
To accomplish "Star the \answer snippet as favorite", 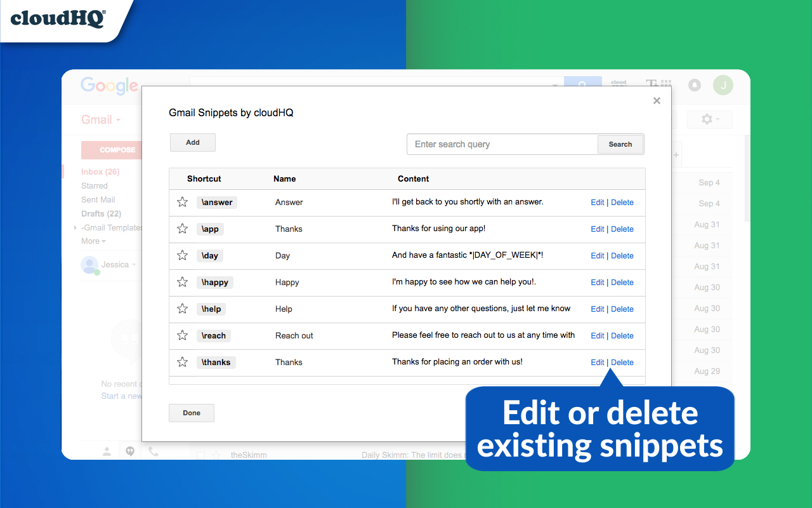I will point(182,201).
